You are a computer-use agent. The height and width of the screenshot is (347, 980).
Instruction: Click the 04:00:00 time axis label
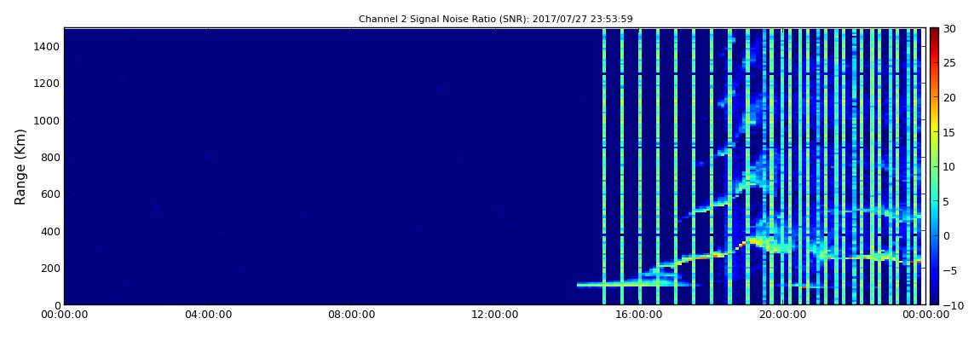point(208,315)
